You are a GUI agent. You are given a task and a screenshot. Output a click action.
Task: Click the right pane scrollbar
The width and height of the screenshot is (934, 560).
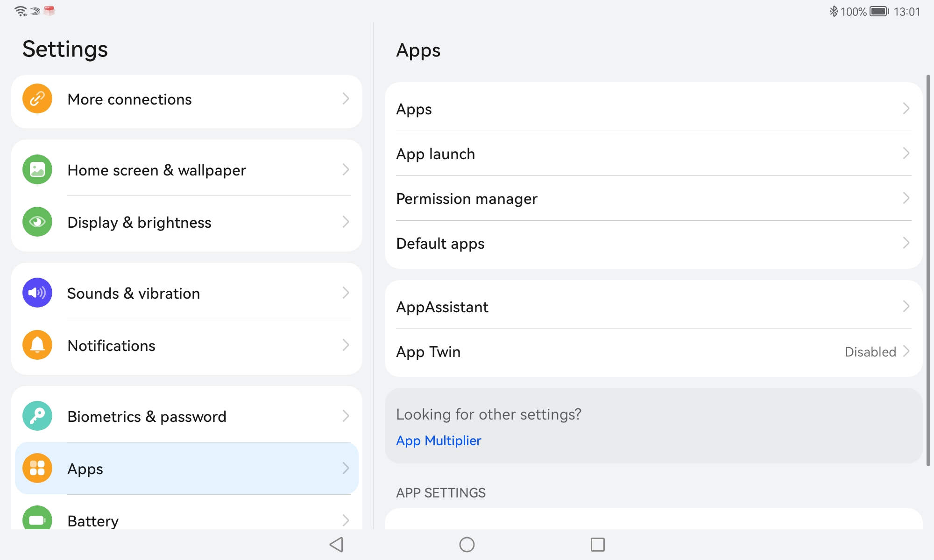tap(928, 270)
